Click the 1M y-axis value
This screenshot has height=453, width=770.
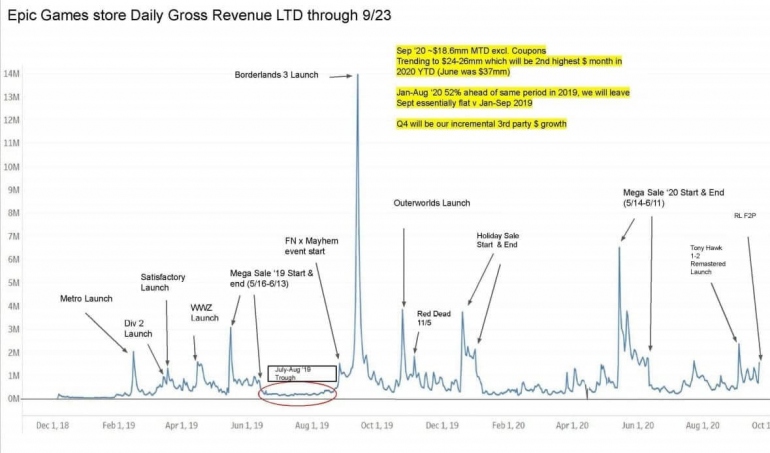tap(13, 376)
